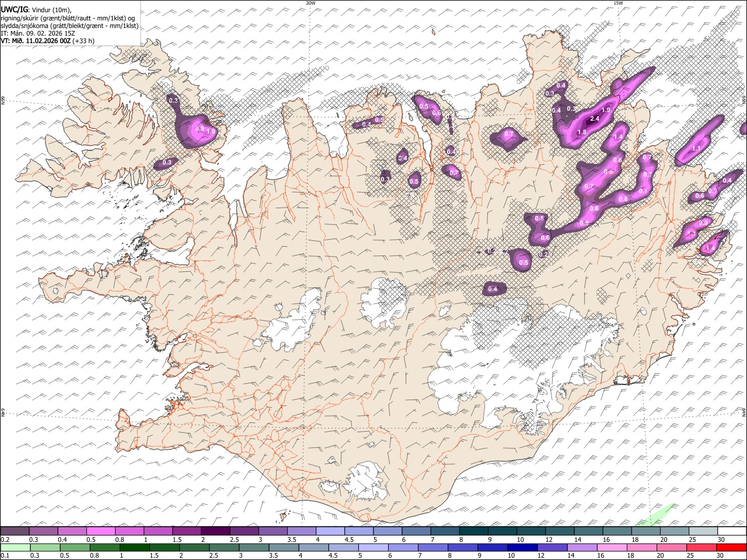Click the 1.1 value offshore to the east
The width and height of the screenshot is (747, 560).
pyautogui.click(x=696, y=149)
